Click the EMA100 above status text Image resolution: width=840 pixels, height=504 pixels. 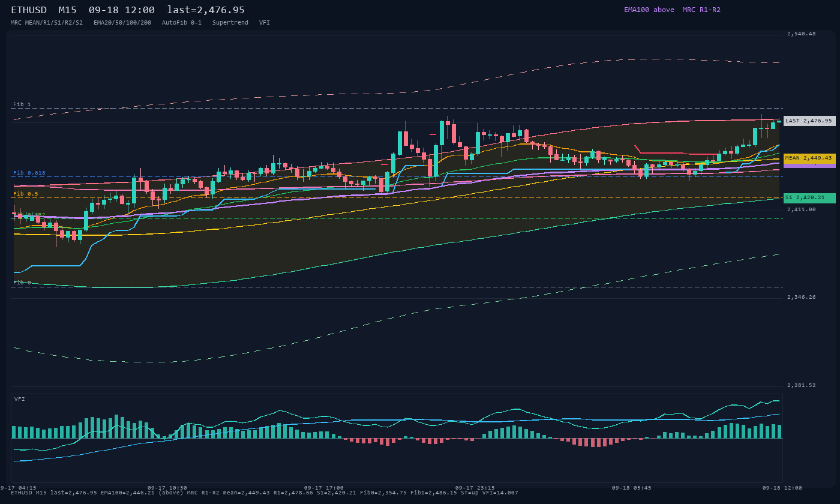coord(649,10)
